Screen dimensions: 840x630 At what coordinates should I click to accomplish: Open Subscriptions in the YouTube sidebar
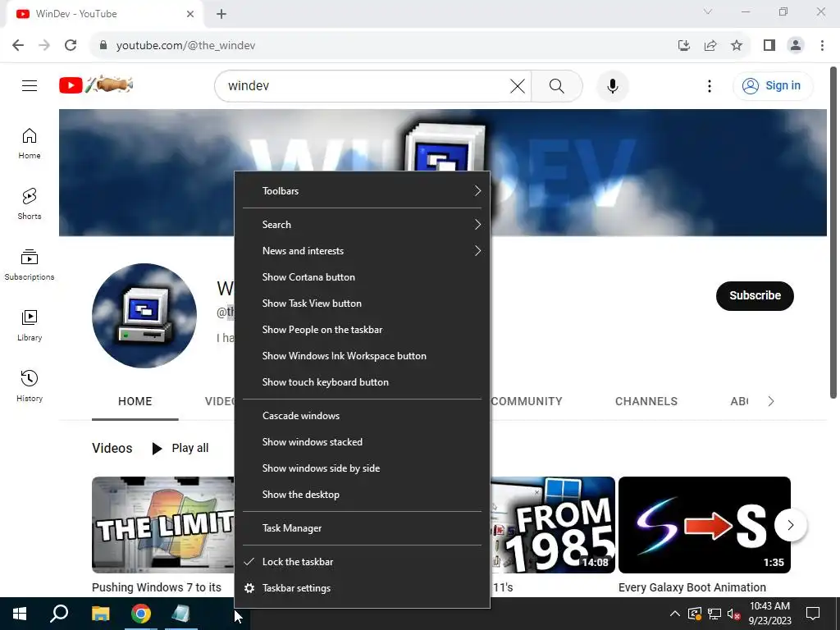pyautogui.click(x=30, y=265)
